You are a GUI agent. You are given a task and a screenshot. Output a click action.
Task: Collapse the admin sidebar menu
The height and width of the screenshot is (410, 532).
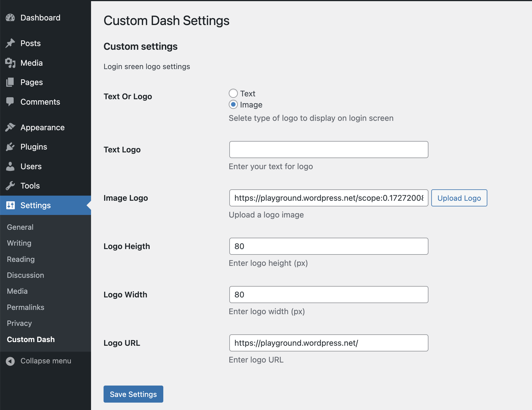pos(38,361)
